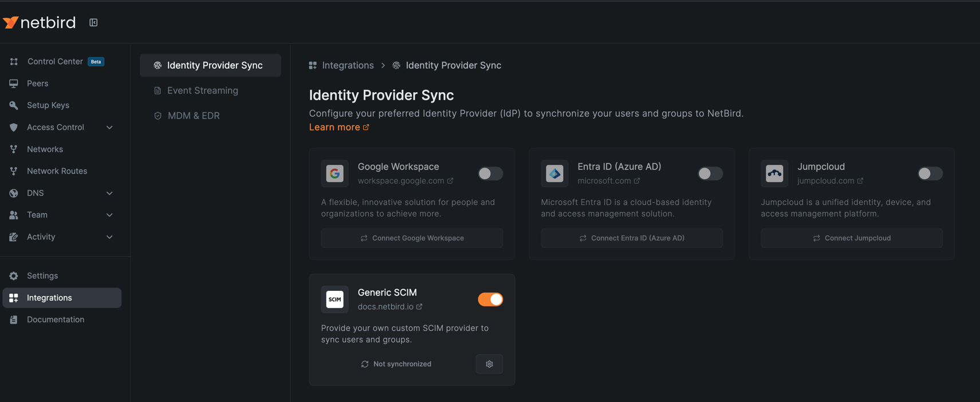Image resolution: width=980 pixels, height=402 pixels.
Task: Click the Activity icon in sidebar
Action: [x=14, y=237]
